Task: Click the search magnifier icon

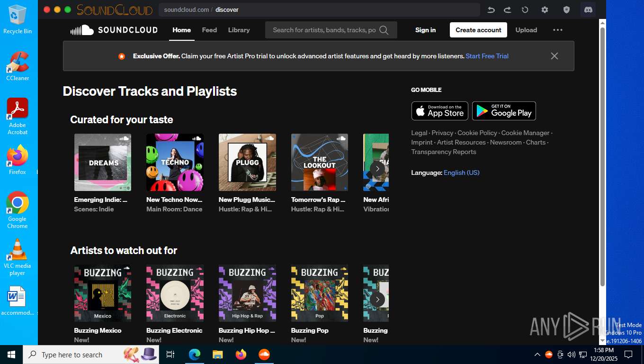Action: [x=384, y=30]
